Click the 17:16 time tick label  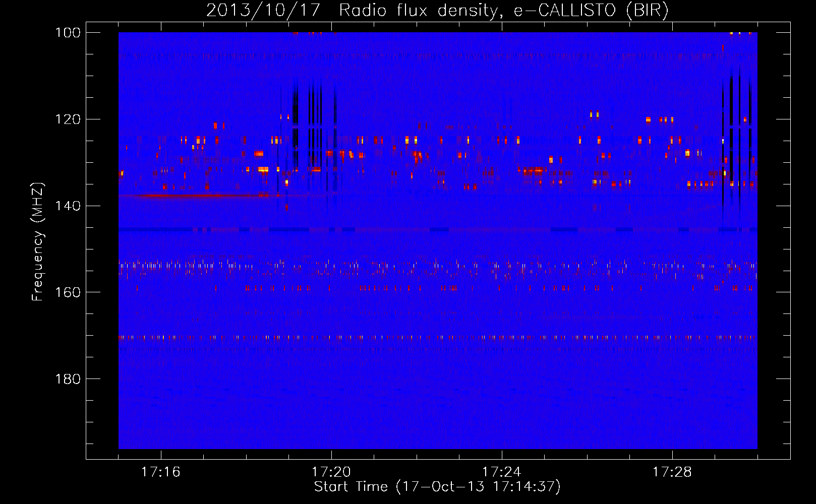coord(161,472)
